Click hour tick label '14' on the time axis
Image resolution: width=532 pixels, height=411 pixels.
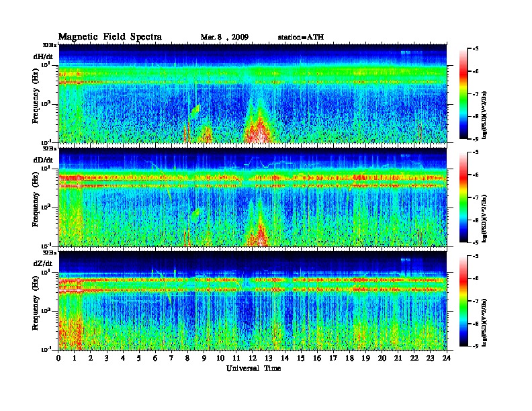(285, 359)
